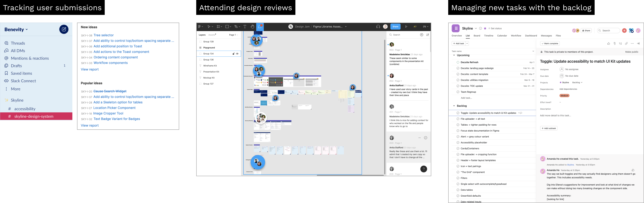Screen dimensions: 644x203
Task: Mark Docsite: content template task complete
Action: [x=458, y=74]
